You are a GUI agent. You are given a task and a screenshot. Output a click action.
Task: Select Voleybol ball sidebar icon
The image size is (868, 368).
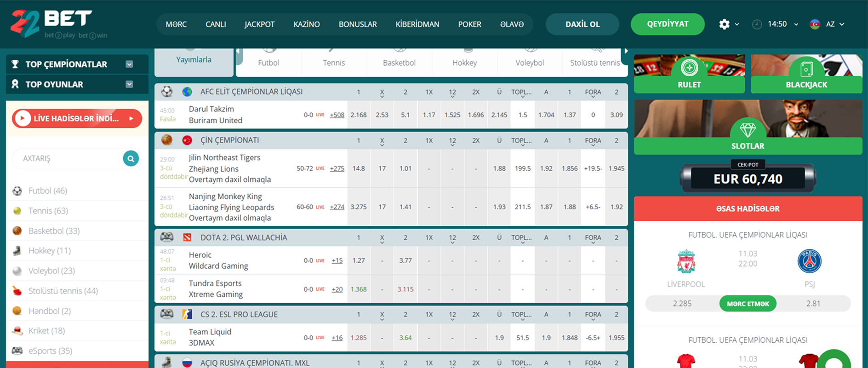[17, 271]
